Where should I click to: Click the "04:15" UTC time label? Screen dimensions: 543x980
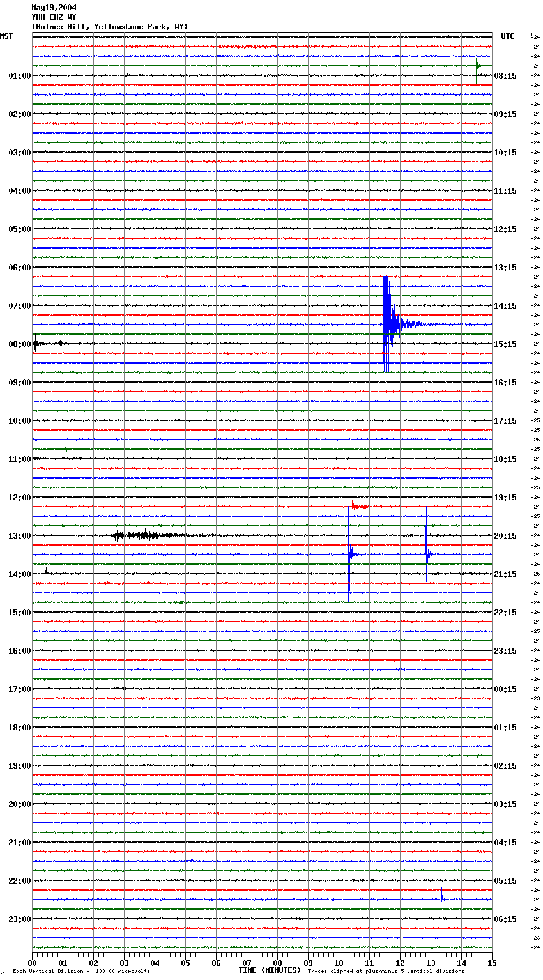click(505, 843)
